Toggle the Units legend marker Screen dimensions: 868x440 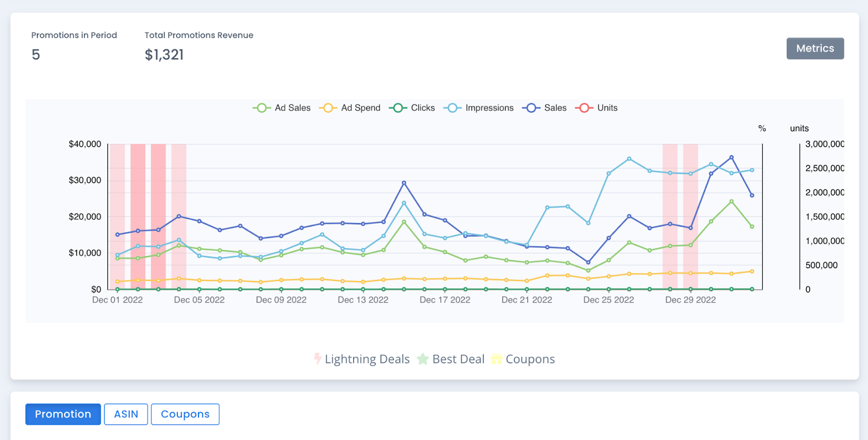[584, 108]
